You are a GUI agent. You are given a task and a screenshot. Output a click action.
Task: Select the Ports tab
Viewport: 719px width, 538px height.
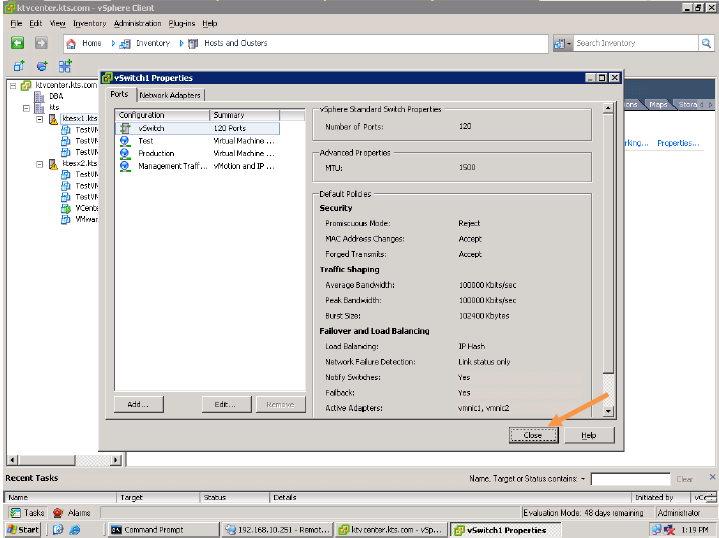[x=119, y=94]
